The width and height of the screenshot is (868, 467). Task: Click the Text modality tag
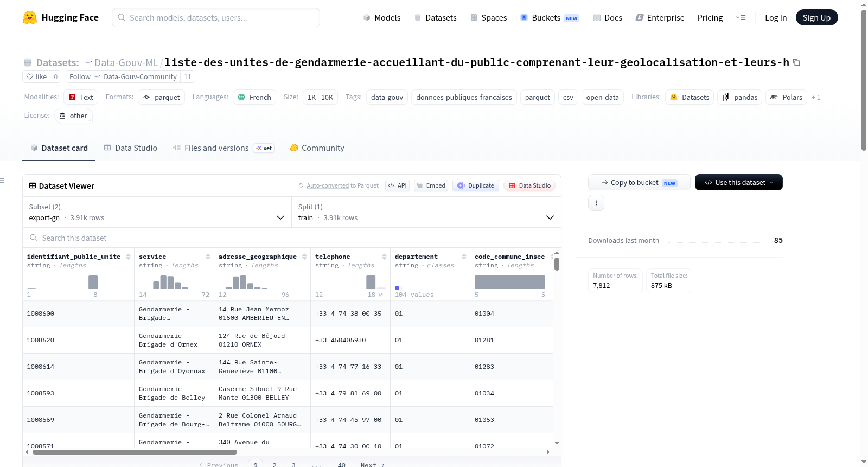tap(81, 97)
